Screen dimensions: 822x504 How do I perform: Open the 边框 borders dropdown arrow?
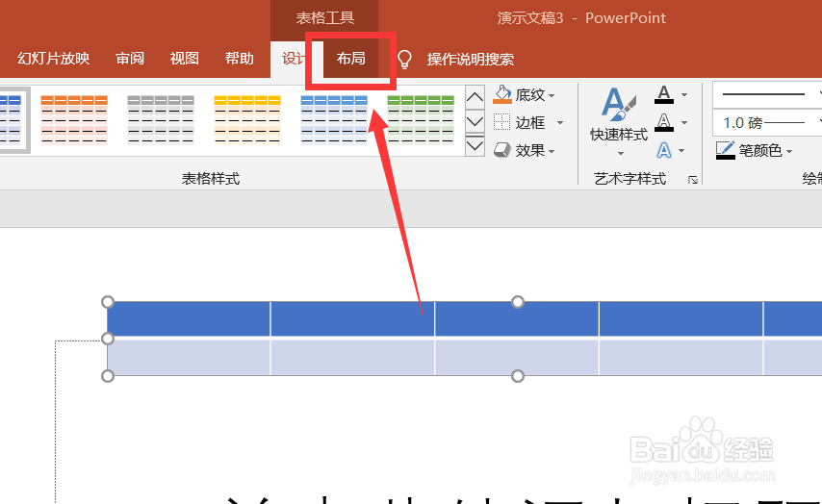pyautogui.click(x=560, y=123)
